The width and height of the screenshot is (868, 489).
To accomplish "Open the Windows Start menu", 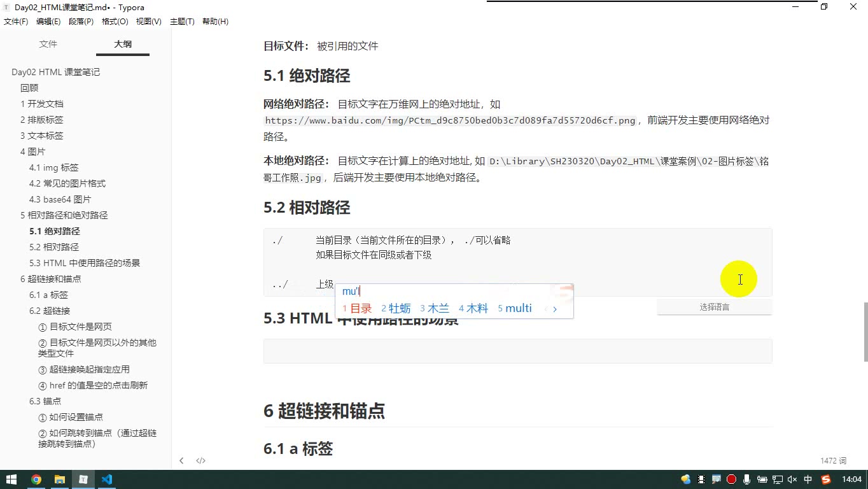I will (11, 479).
